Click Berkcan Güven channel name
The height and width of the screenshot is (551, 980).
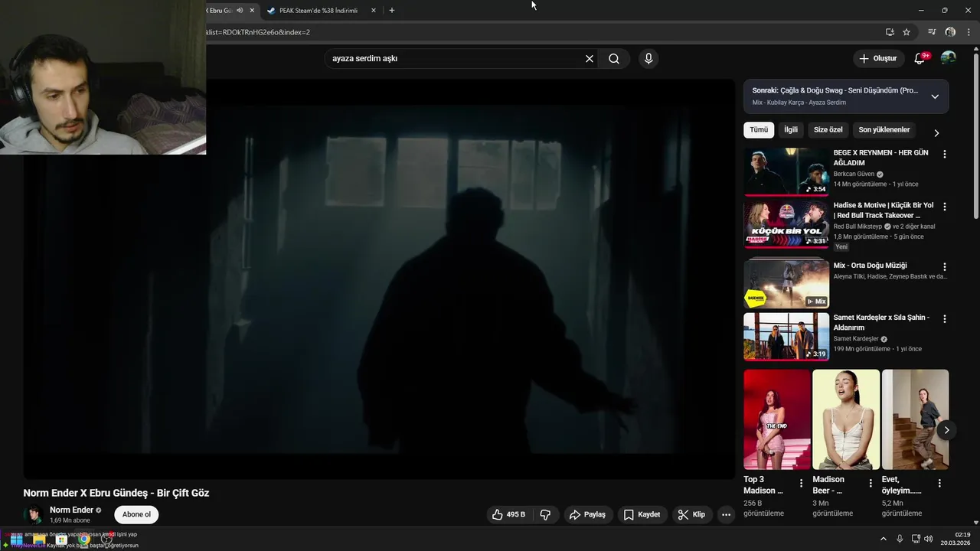tap(854, 174)
